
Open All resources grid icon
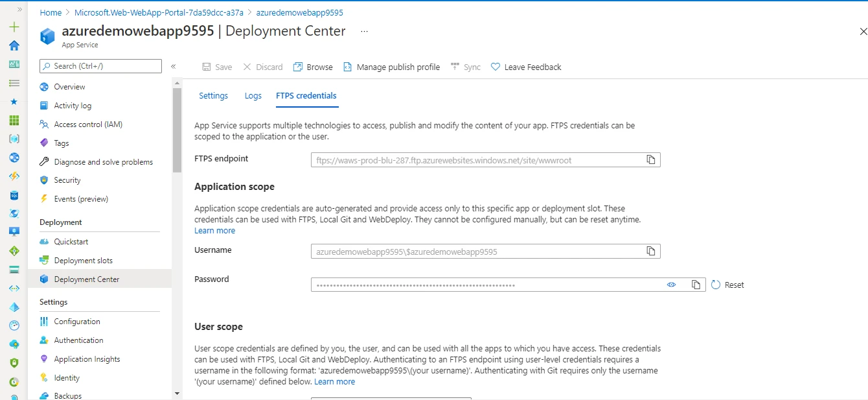pos(14,120)
